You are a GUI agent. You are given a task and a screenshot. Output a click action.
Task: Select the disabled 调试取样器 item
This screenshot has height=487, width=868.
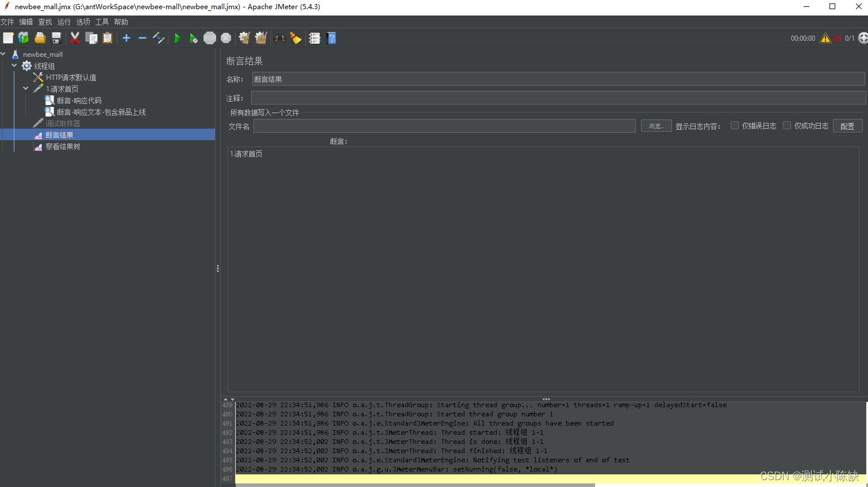click(x=63, y=123)
